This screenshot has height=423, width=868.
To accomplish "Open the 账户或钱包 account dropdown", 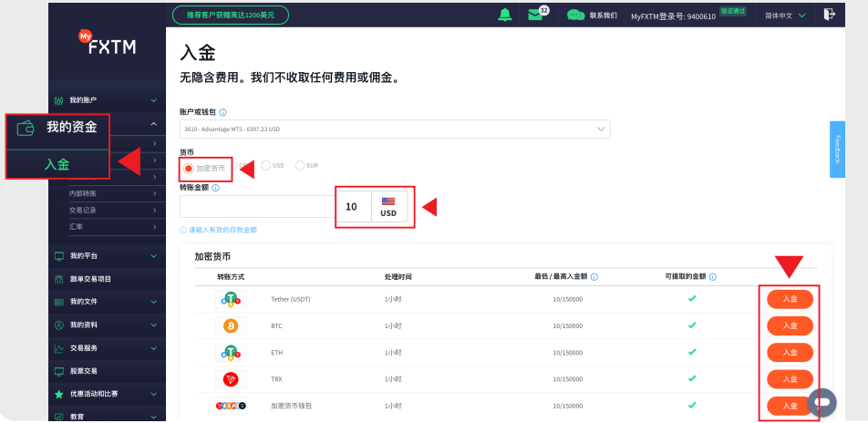I will point(395,129).
